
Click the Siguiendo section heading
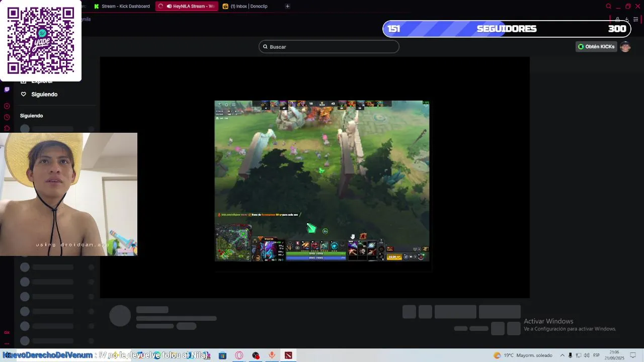click(x=31, y=116)
